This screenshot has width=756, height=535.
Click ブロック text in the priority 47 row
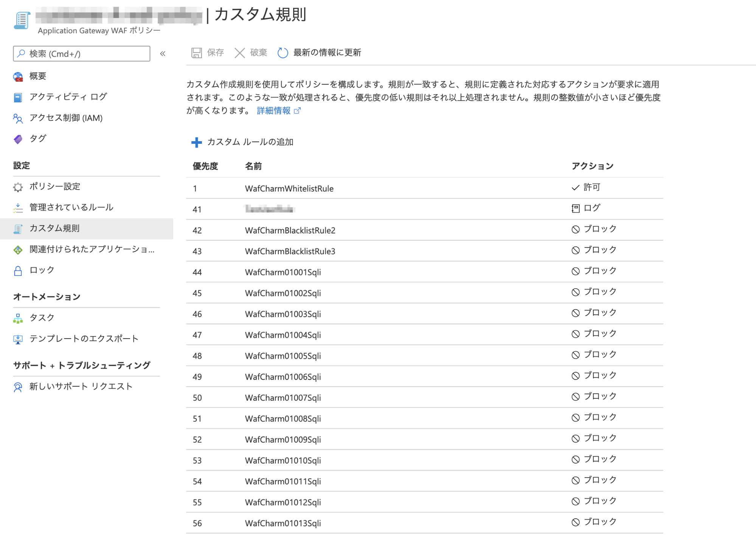tap(600, 334)
